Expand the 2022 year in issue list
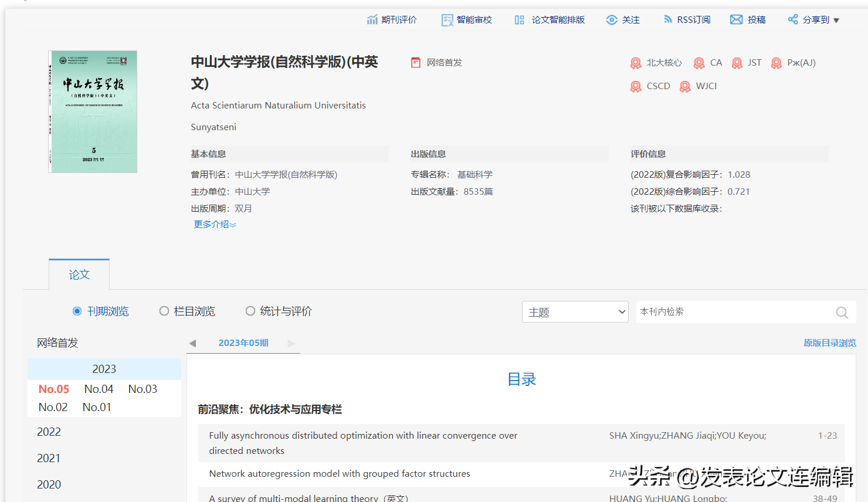The width and height of the screenshot is (868, 502). [x=49, y=432]
